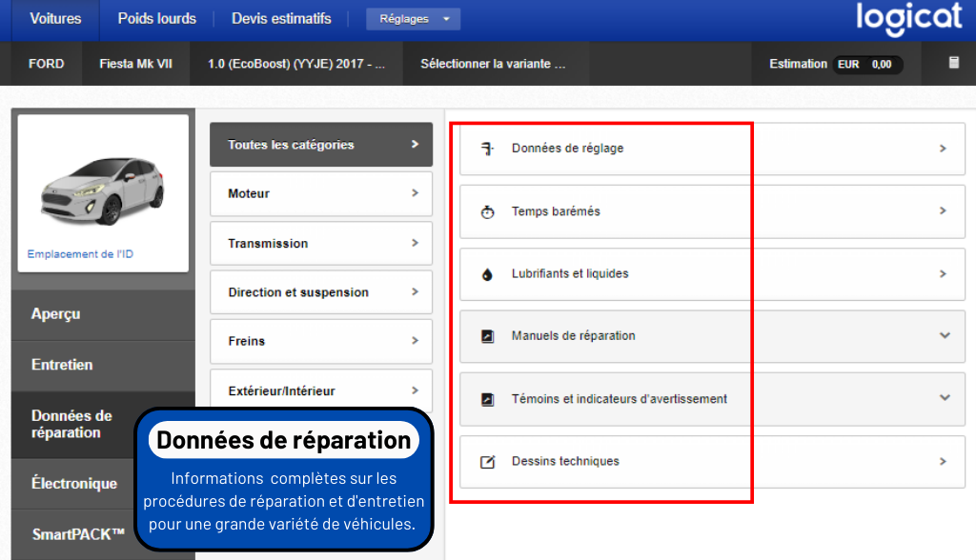This screenshot has height=560, width=976.
Task: Expand Témoins et indicateurs d'avertissement chevron
Action: click(x=945, y=398)
